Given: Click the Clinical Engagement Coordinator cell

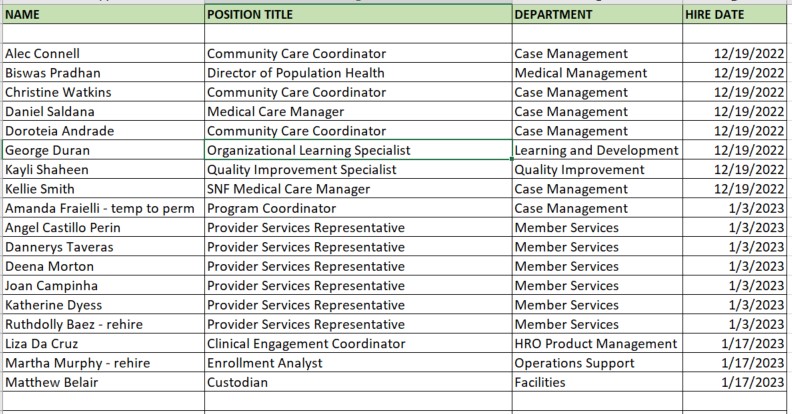Looking at the screenshot, I should point(359,343).
